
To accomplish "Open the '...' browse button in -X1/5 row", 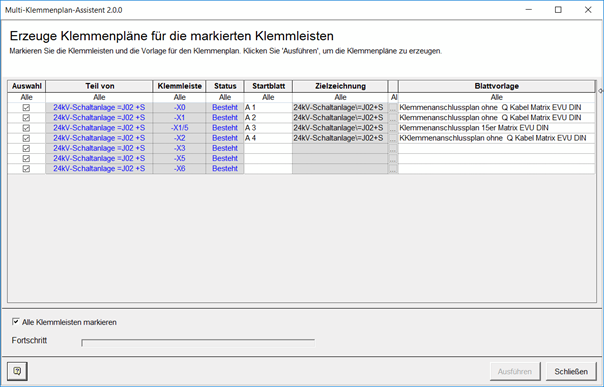I will point(393,128).
